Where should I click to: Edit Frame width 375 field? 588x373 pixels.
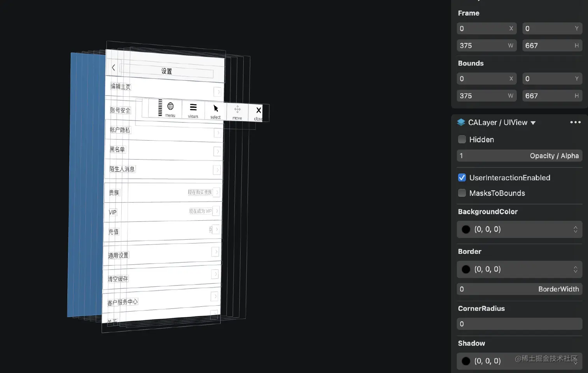coord(486,45)
